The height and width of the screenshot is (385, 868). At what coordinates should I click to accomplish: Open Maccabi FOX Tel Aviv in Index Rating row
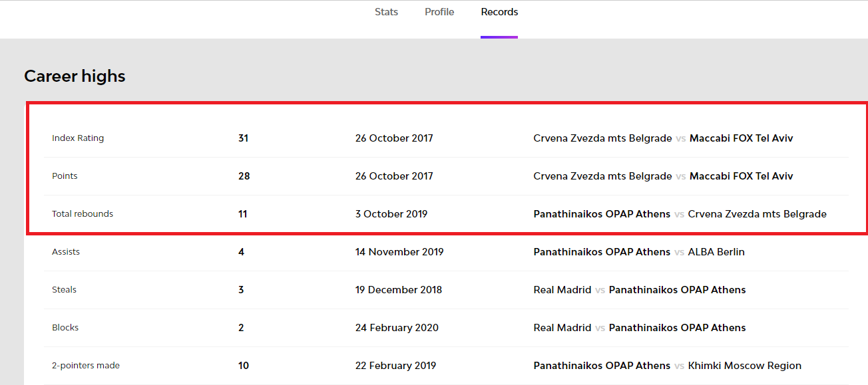click(x=742, y=138)
